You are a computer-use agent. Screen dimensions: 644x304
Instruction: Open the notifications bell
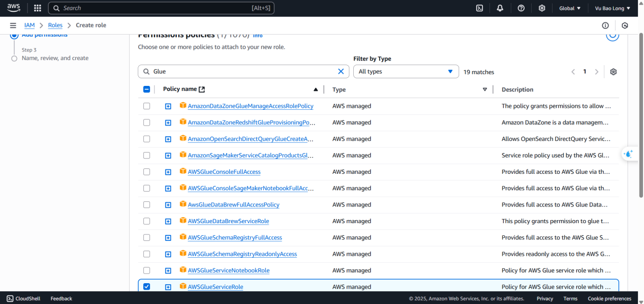(x=500, y=8)
